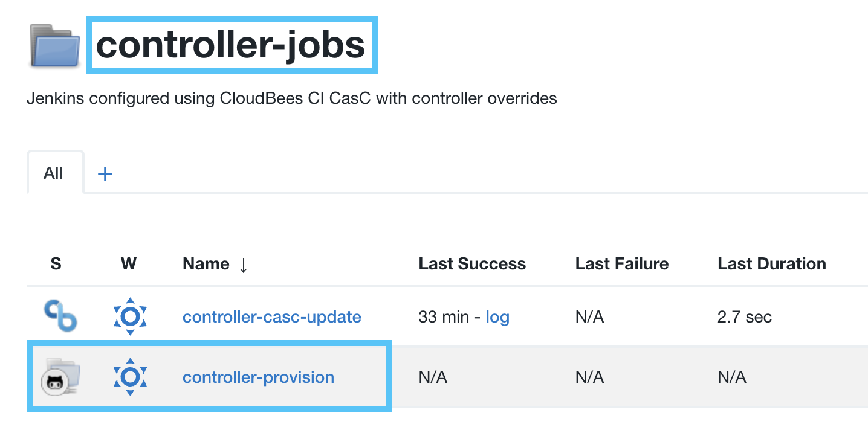868x430 pixels.
Task: Toggle the Name column sort order
Action: (x=205, y=263)
